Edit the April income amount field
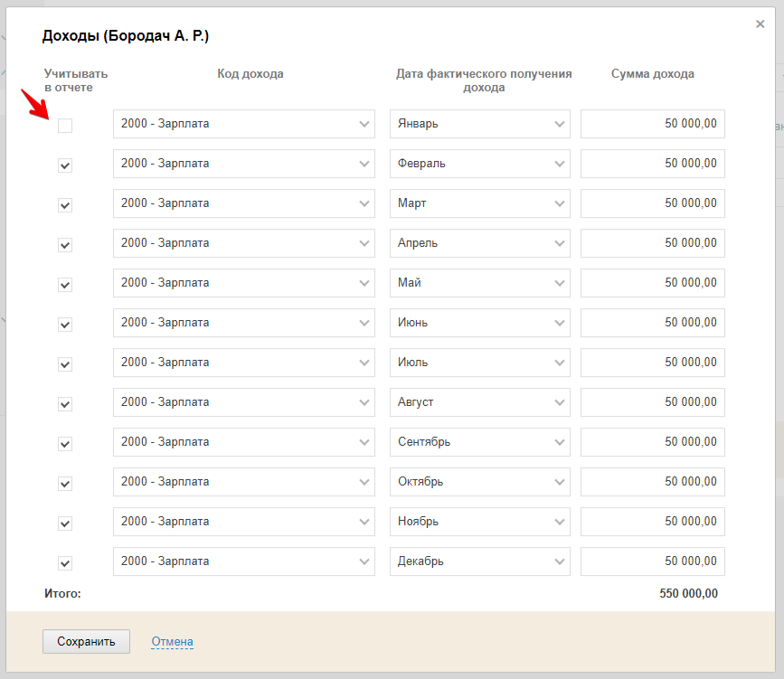 [x=652, y=243]
